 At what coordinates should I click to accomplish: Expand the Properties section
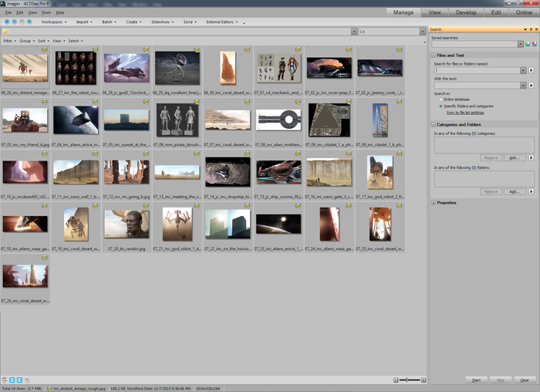click(434, 203)
